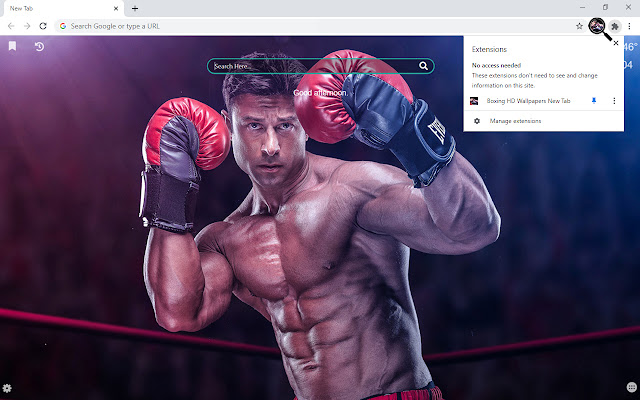Bookmark this page with the star icon
This screenshot has height=400, width=640.
pos(579,26)
